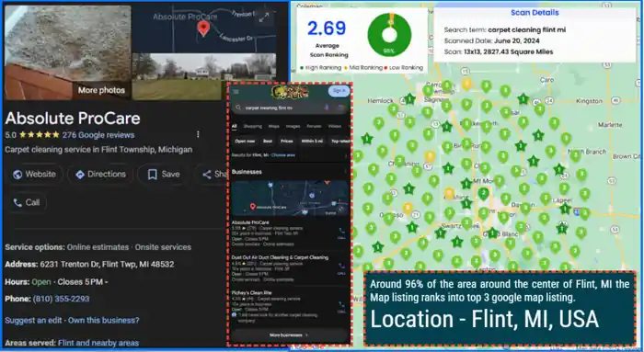Open the three-dot options menu beside reviews
The width and height of the screenshot is (644, 352).
[198, 134]
